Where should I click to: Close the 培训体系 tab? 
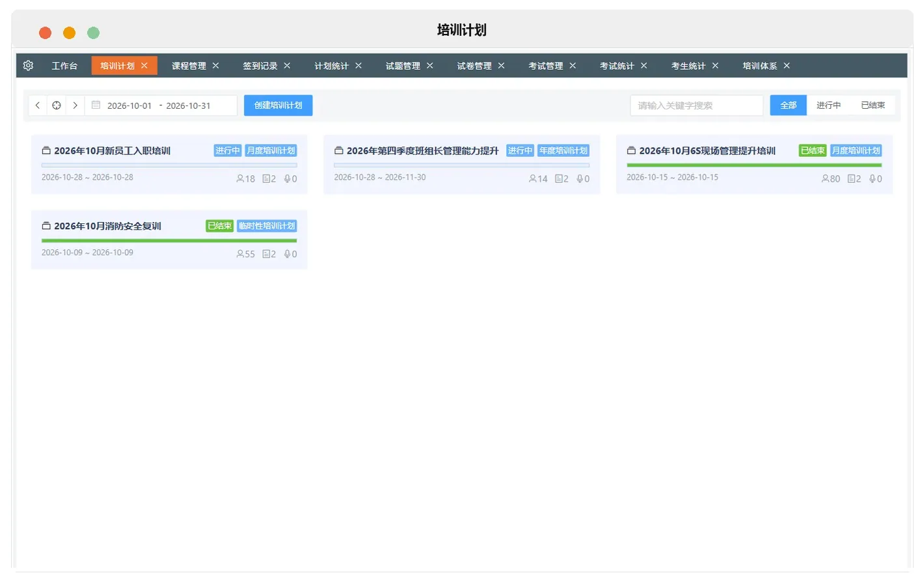click(x=787, y=66)
